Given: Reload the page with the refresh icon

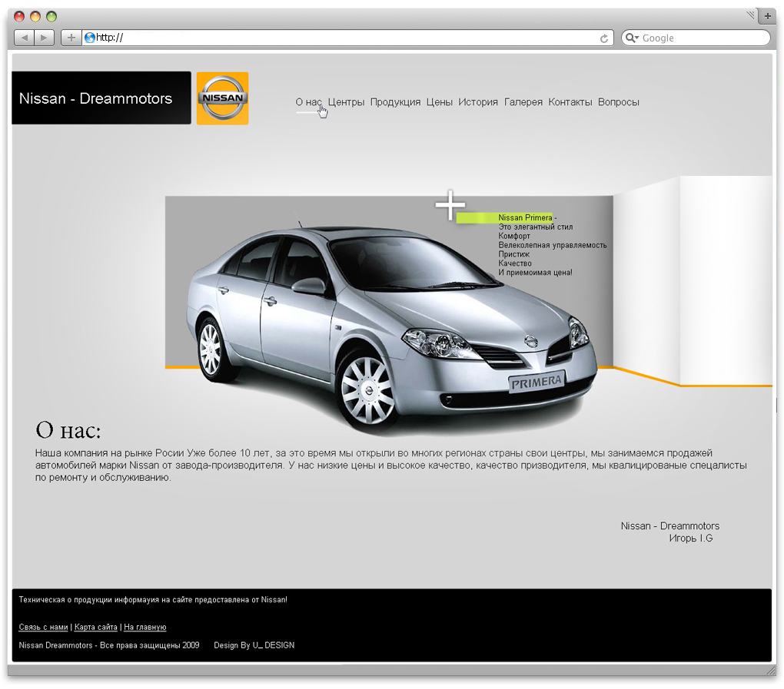Looking at the screenshot, I should pos(604,38).
